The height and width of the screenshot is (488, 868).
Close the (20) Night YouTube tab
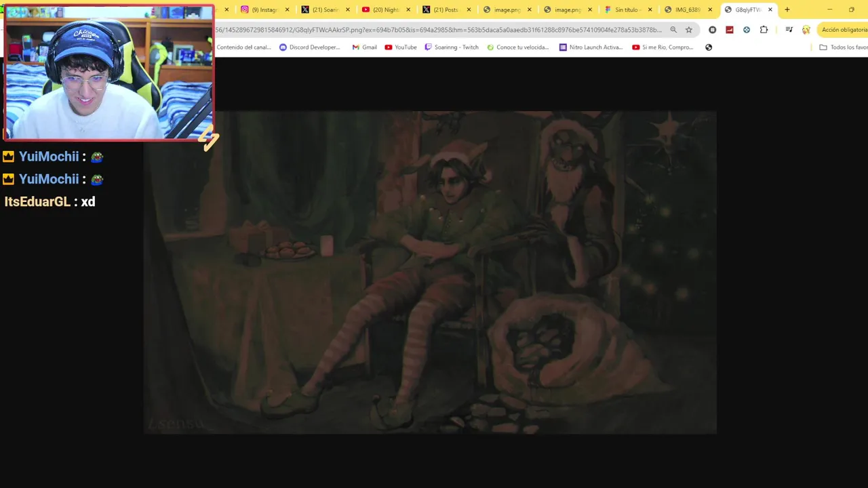click(408, 9)
